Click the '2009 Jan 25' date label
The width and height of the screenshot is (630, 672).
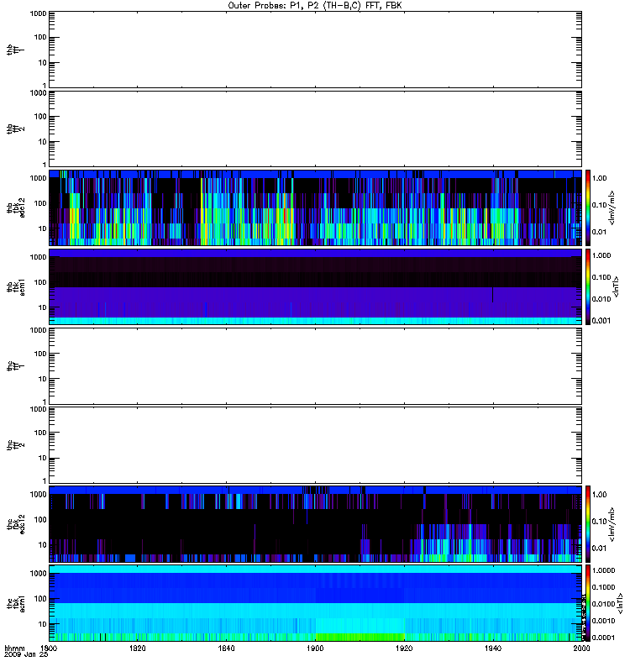(x=26, y=654)
